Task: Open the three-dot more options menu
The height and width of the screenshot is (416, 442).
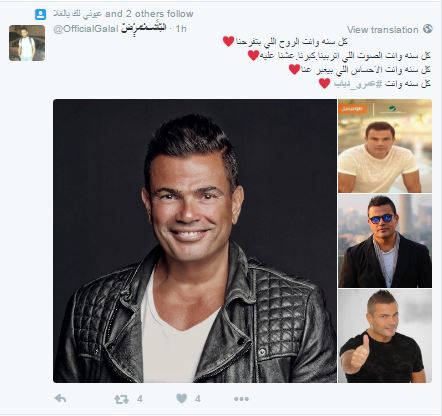Action: click(x=241, y=399)
